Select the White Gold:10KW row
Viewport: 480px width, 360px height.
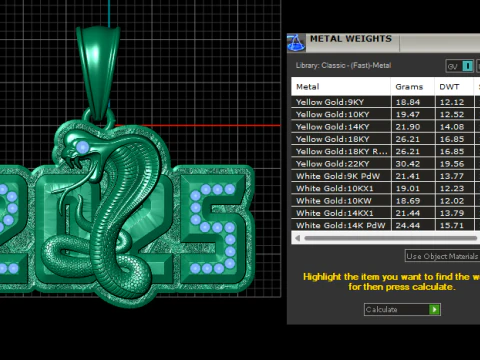[x=385, y=201]
